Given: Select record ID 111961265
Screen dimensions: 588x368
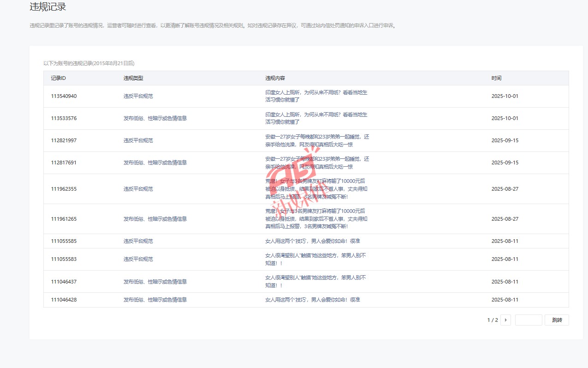Looking at the screenshot, I should click(x=64, y=219).
